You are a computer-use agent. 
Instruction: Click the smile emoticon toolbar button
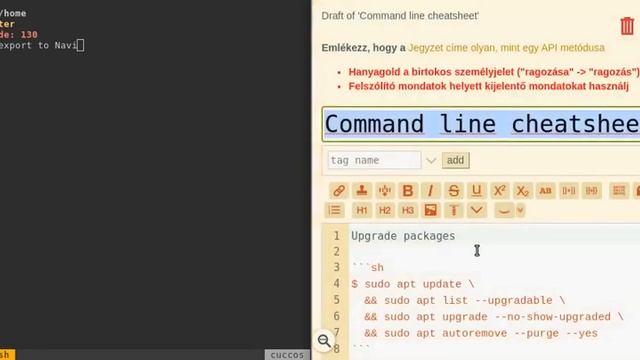[504, 211]
